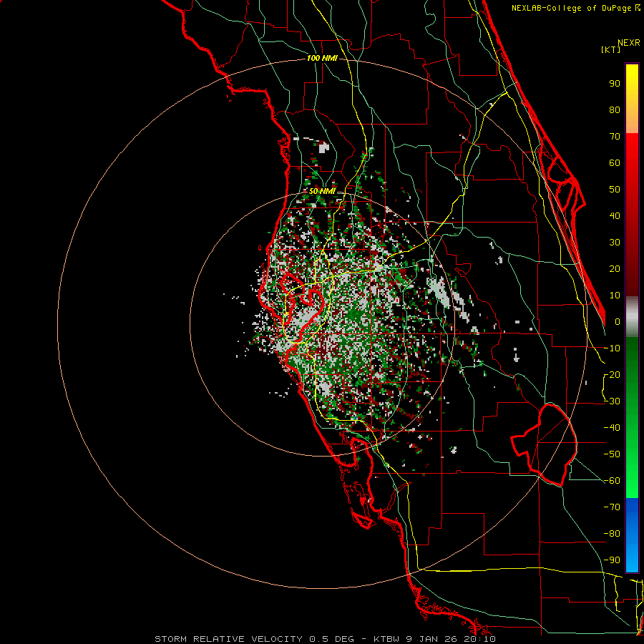Screen dimensions: 644x644
Task: Click the 40 value on velocity scale
Action: click(615, 216)
